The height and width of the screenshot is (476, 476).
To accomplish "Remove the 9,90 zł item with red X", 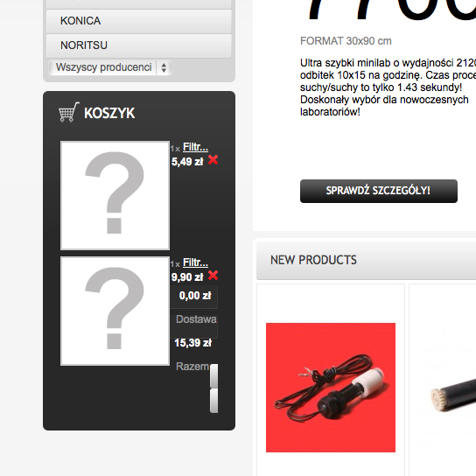I will (x=213, y=276).
